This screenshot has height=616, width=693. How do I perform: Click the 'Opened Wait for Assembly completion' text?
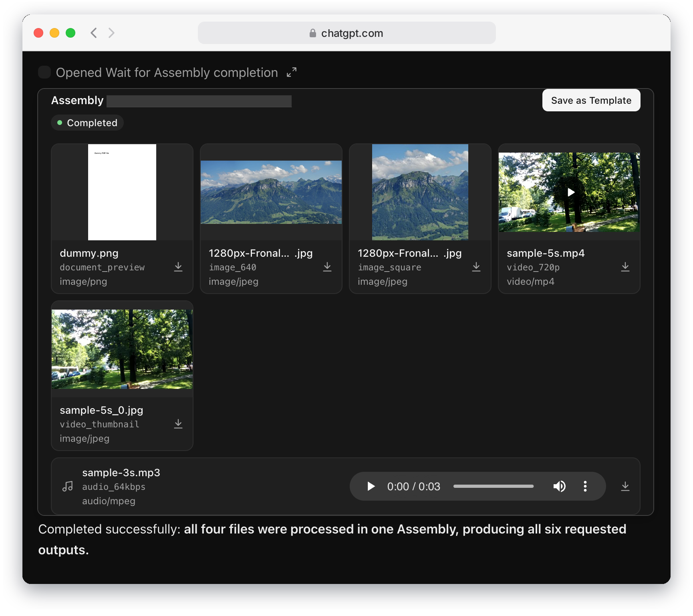tap(167, 72)
